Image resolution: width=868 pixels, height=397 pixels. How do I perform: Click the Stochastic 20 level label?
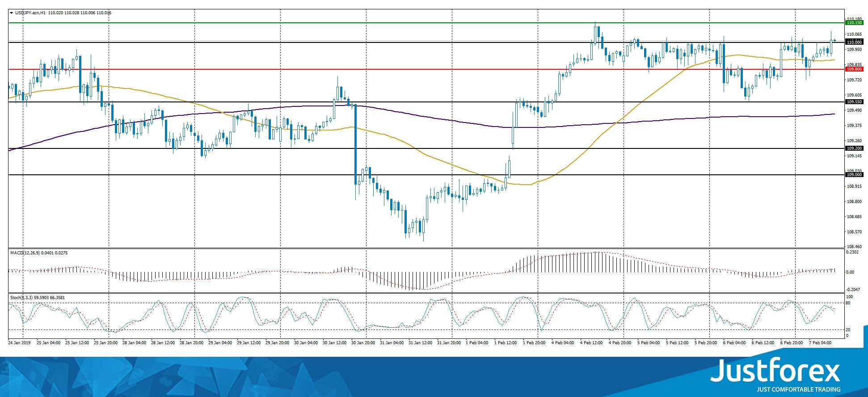[x=848, y=330]
